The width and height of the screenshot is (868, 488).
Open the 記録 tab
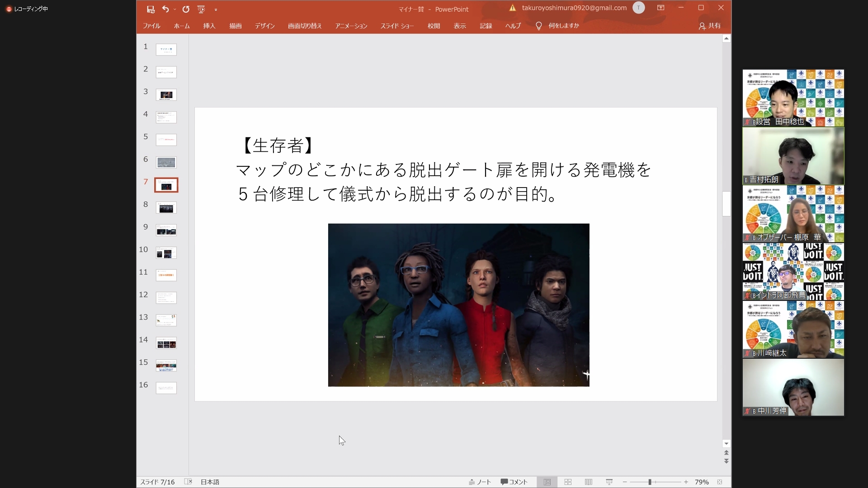[486, 26]
